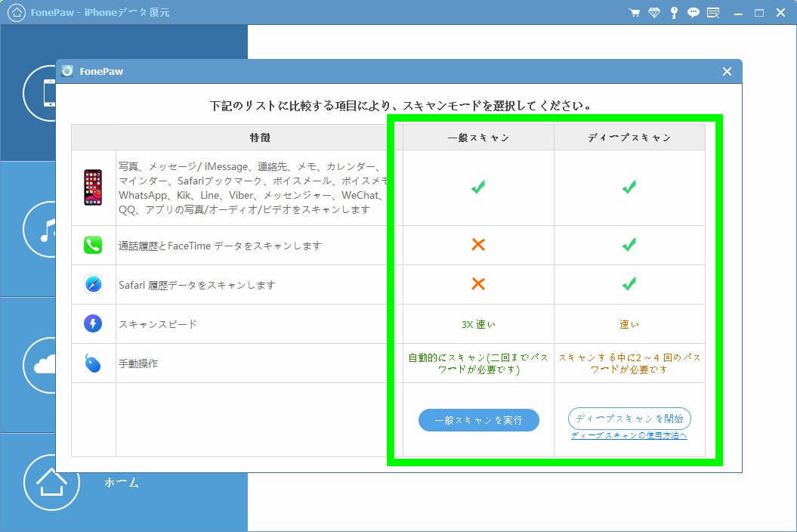Click the blue mouse manual operation icon

[92, 363]
